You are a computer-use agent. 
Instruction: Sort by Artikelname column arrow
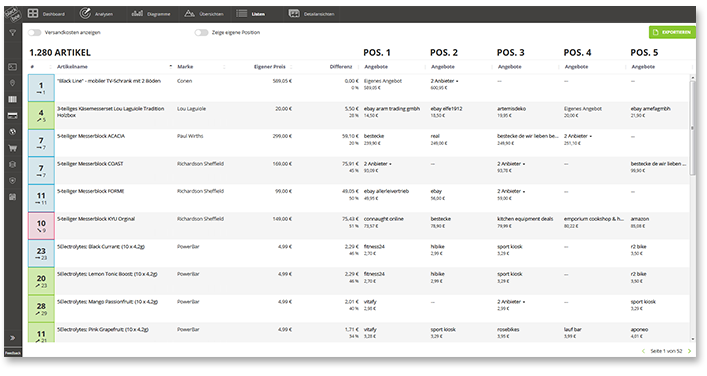pyautogui.click(x=170, y=66)
